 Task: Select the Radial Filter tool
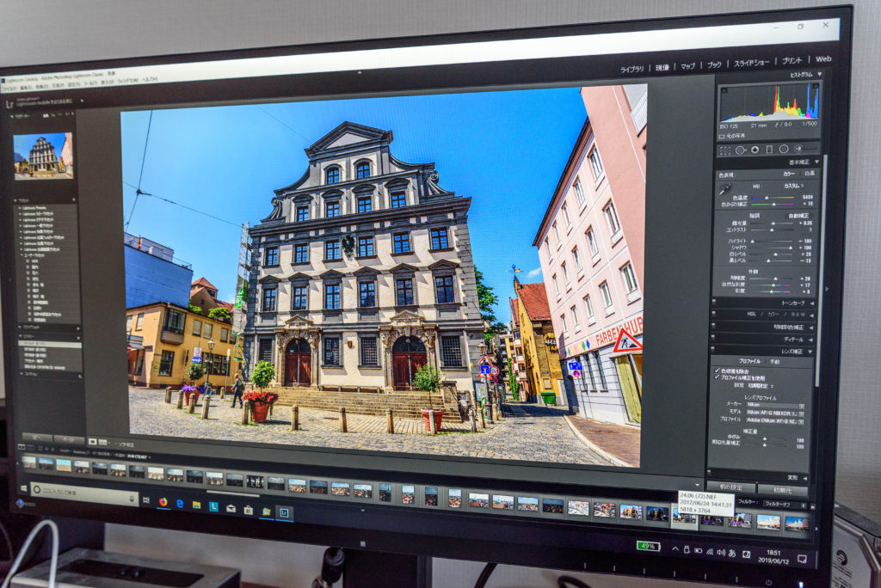coord(784,149)
